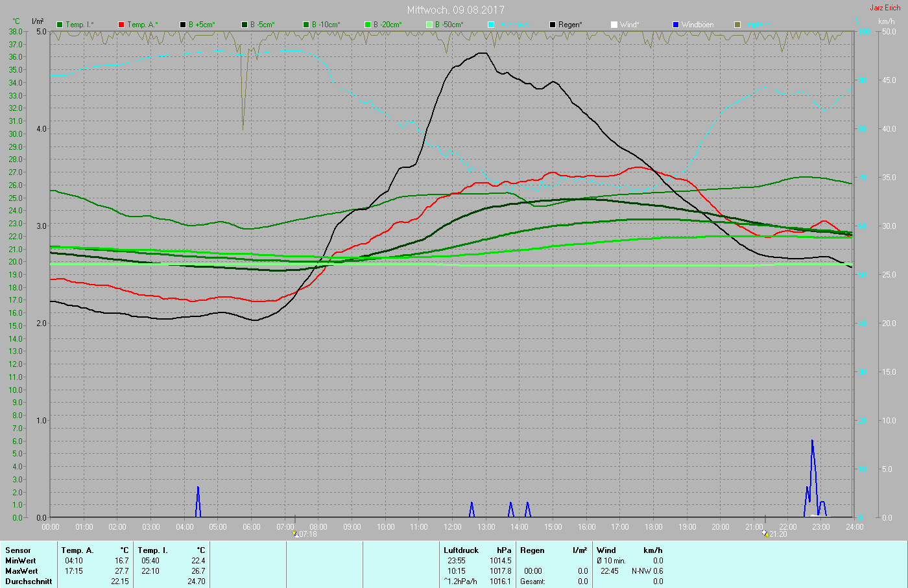
Task: Click the 12:00 time axis label
Action: pyautogui.click(x=453, y=527)
